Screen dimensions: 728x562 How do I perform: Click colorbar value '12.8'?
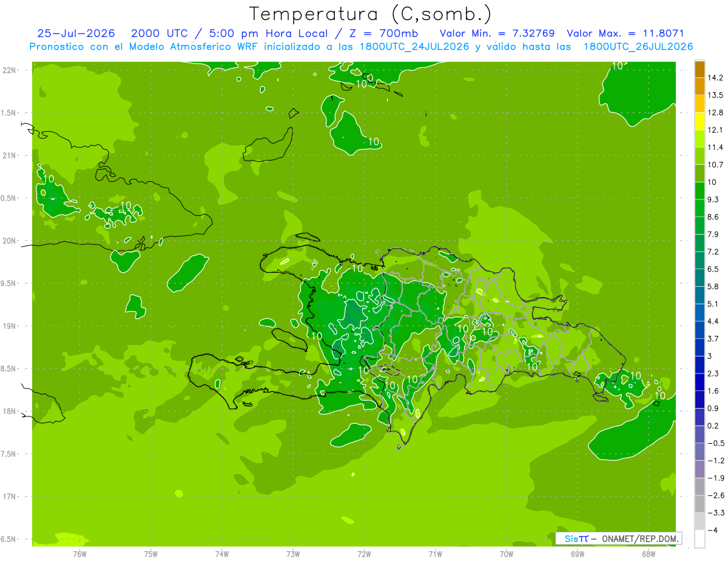(x=715, y=113)
